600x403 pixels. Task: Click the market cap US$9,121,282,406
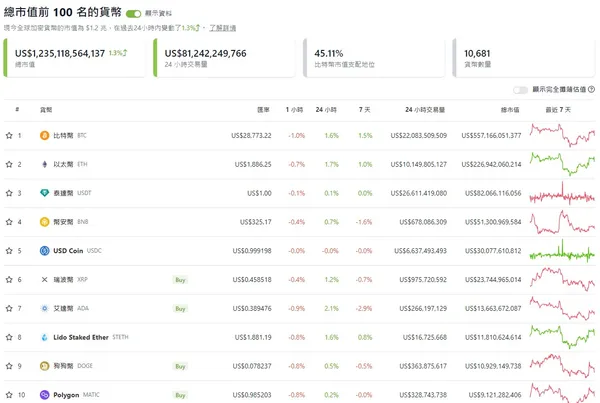[495, 395]
